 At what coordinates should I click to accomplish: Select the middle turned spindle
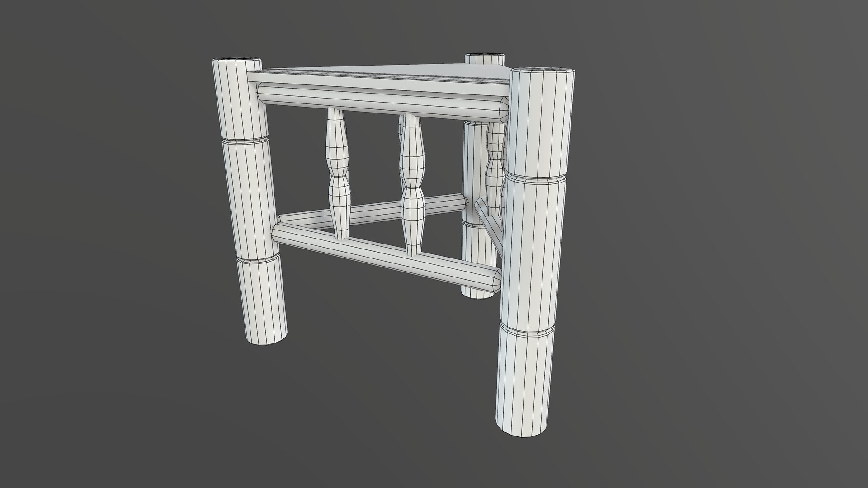coord(411,185)
